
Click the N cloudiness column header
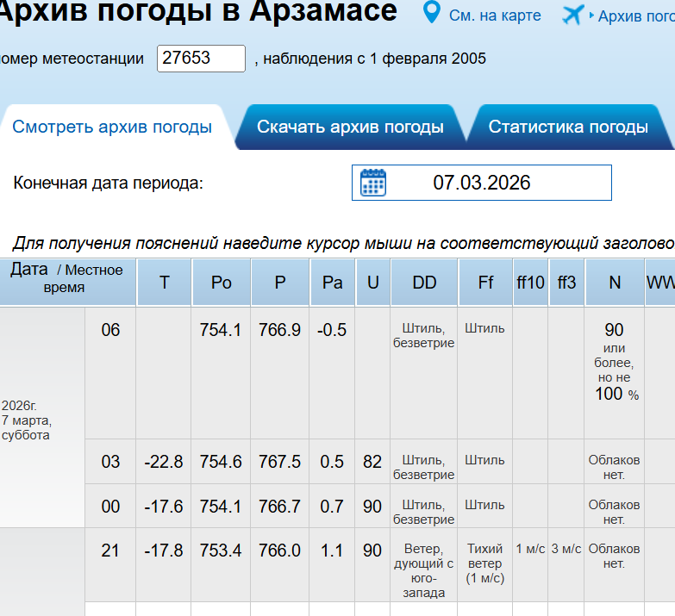pyautogui.click(x=615, y=283)
